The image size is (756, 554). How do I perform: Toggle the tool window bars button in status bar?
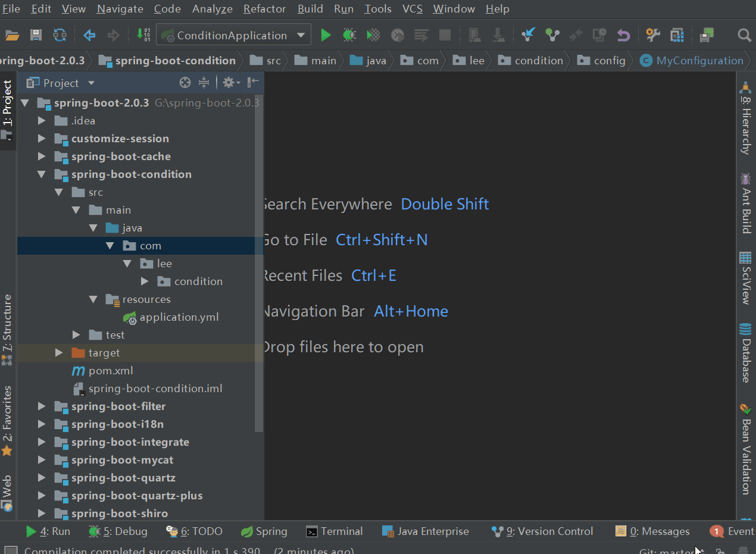[10, 550]
